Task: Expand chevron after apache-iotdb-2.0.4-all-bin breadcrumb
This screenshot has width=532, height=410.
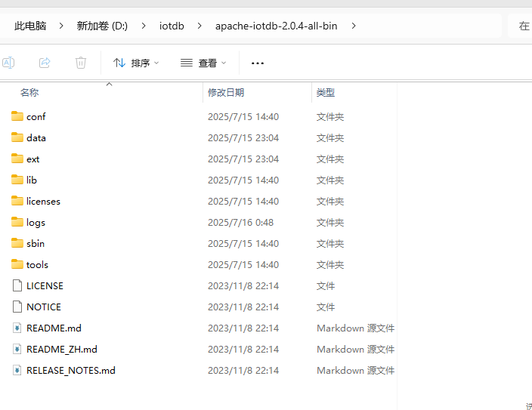Action: click(354, 26)
